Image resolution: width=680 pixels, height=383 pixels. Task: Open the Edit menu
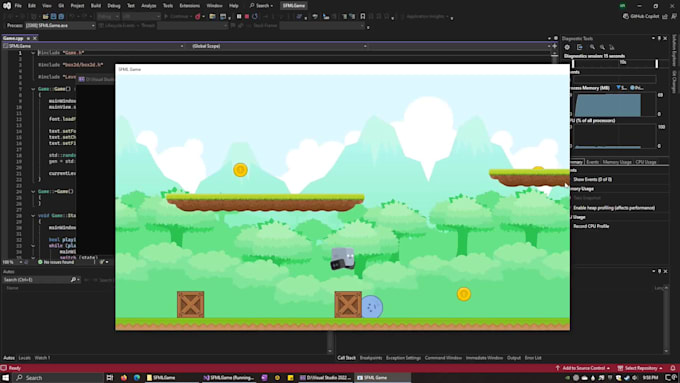(x=32, y=6)
